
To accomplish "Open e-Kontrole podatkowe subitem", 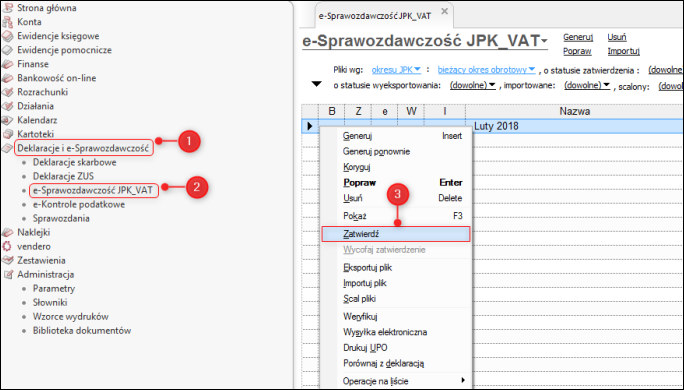I will point(79,204).
